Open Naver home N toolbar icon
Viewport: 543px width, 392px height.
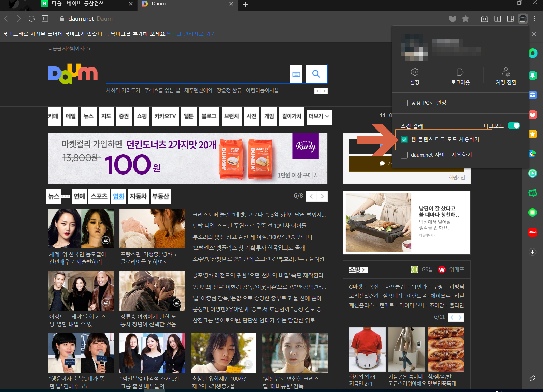pos(45,18)
